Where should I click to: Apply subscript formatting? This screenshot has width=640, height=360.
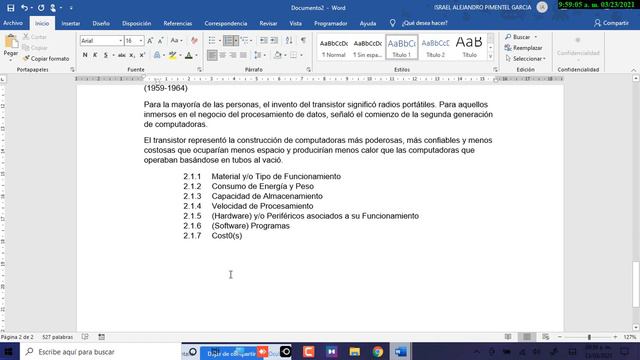[x=132, y=55]
